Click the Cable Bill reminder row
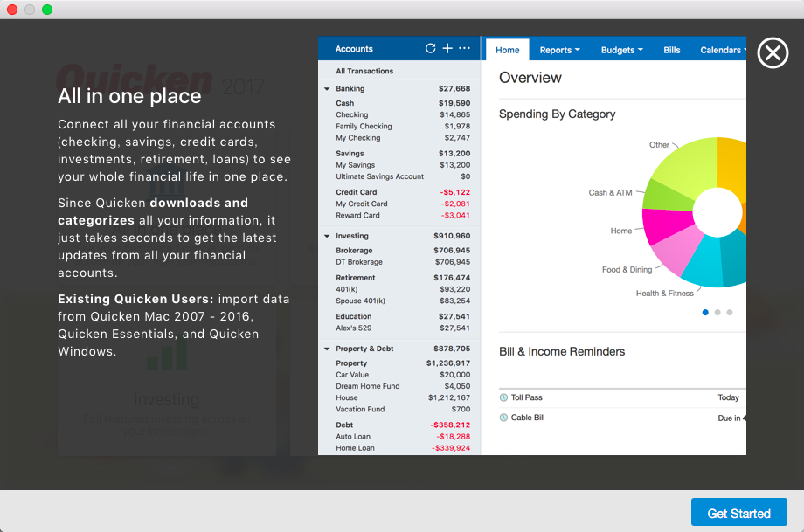This screenshot has height=532, width=804. tap(622, 418)
